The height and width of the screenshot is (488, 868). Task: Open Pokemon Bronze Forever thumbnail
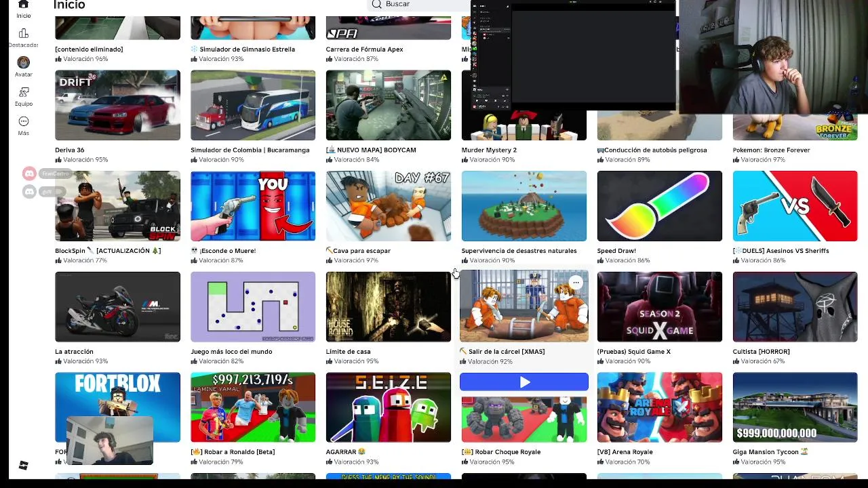pos(795,127)
